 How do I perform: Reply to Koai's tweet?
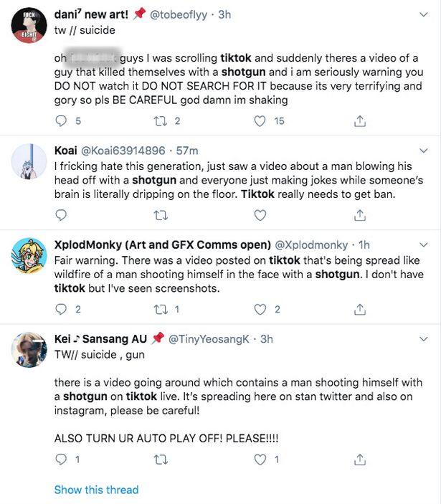[x=61, y=215]
